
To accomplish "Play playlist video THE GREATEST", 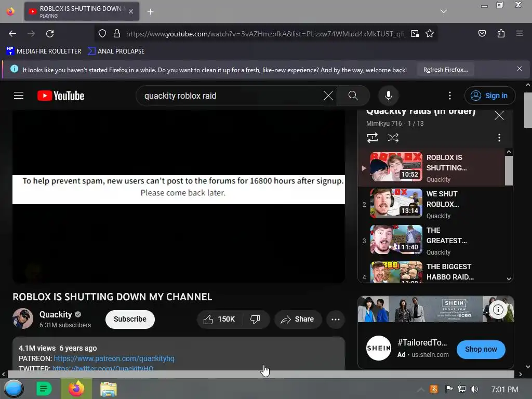I will [x=432, y=241].
